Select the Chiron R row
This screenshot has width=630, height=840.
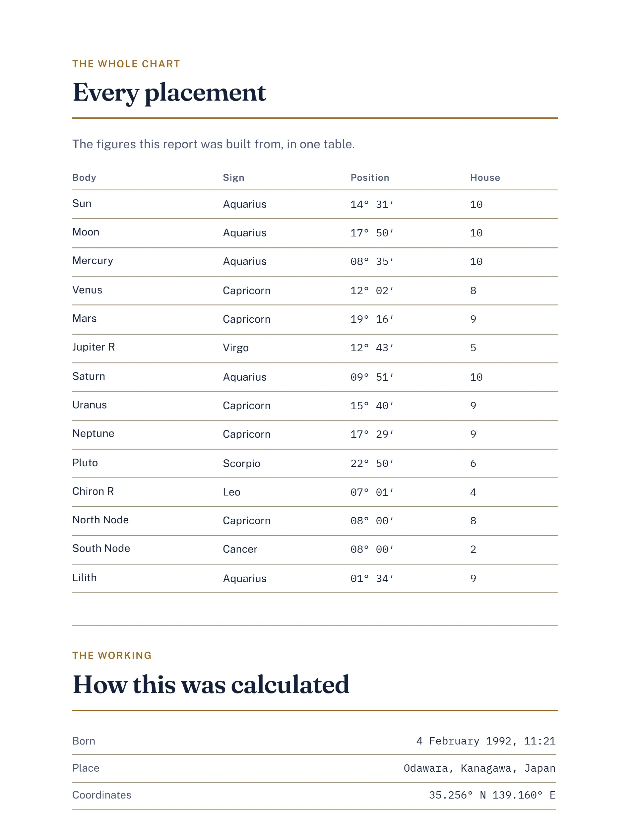tap(314, 492)
